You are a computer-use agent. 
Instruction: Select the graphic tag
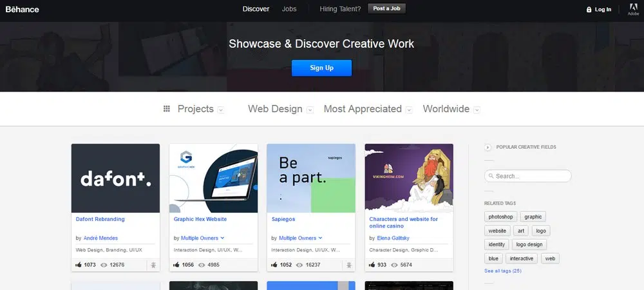point(533,217)
